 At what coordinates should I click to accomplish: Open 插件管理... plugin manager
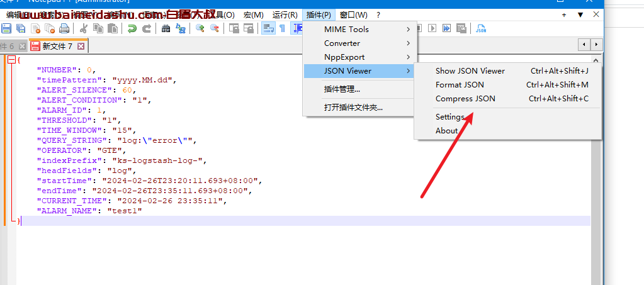pos(360,89)
